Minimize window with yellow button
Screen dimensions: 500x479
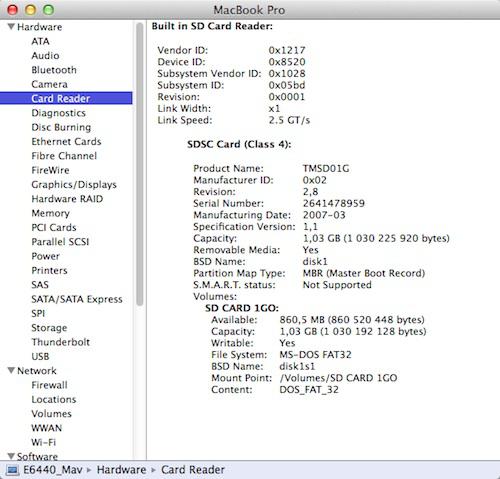(x=30, y=10)
